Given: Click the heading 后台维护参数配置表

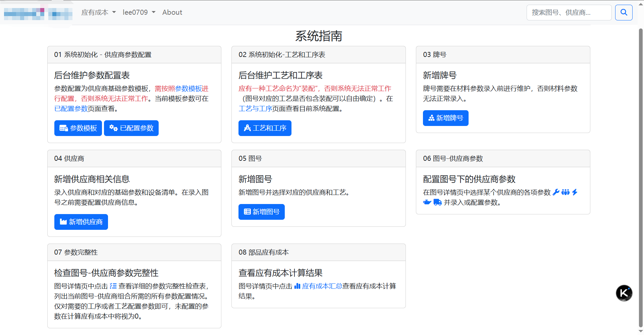Looking at the screenshot, I should 92,75.
